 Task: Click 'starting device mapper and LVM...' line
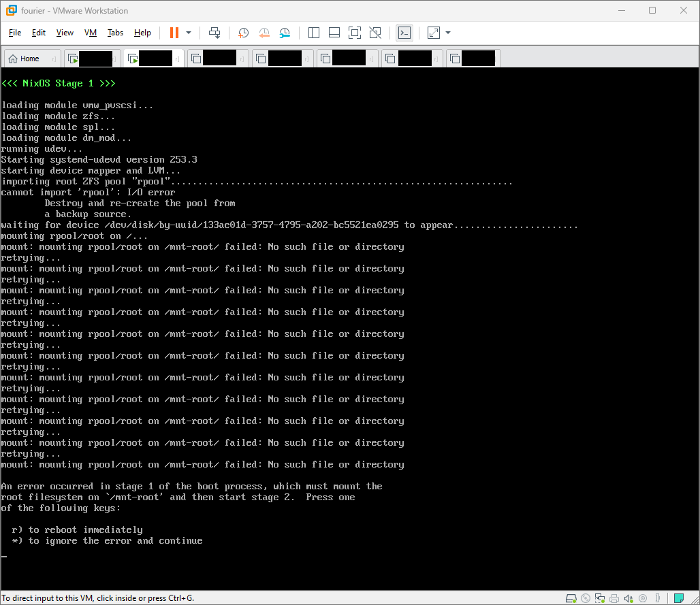click(91, 171)
